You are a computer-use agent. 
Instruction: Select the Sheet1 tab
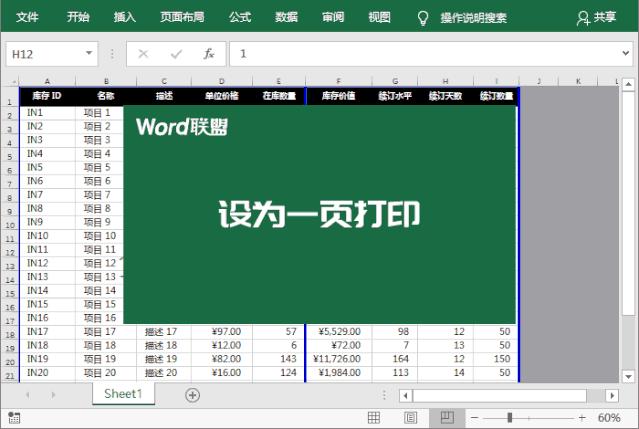123,394
